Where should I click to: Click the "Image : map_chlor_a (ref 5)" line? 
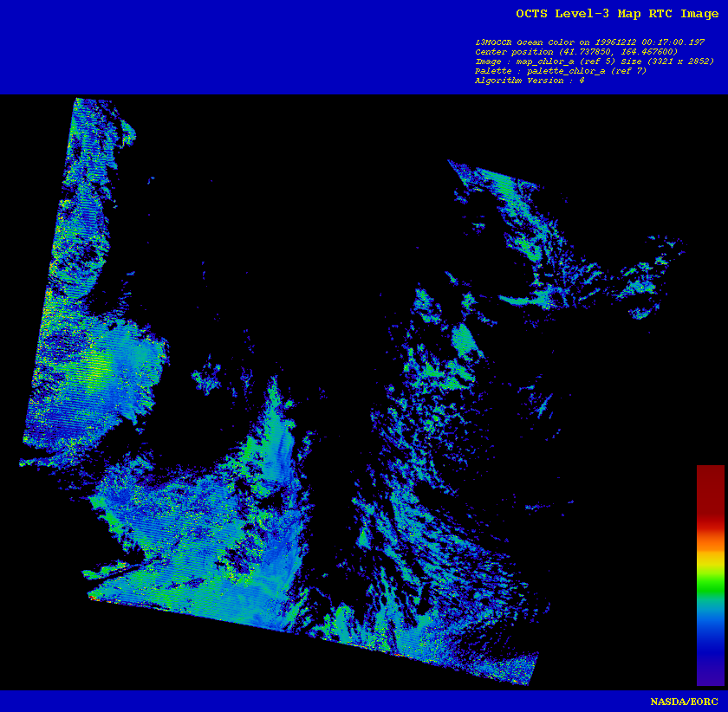click(595, 61)
